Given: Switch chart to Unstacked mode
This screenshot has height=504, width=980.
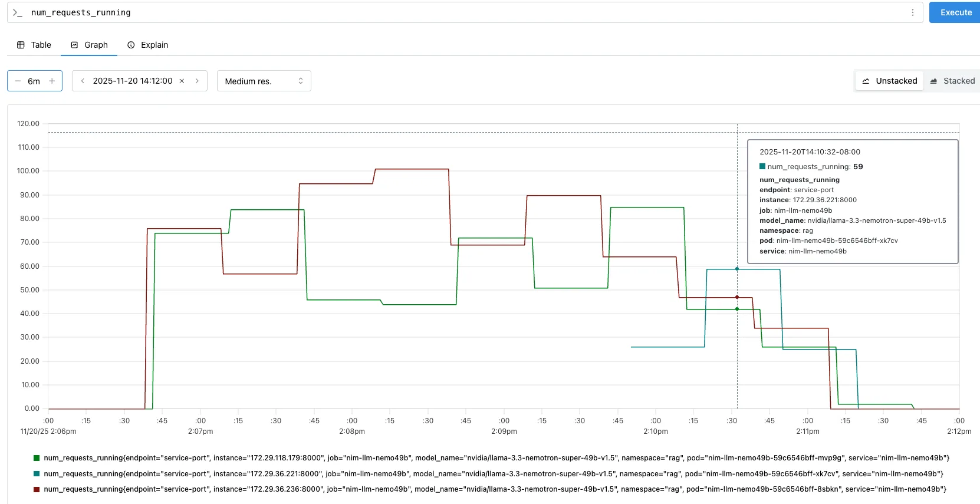Looking at the screenshot, I should click(x=889, y=81).
